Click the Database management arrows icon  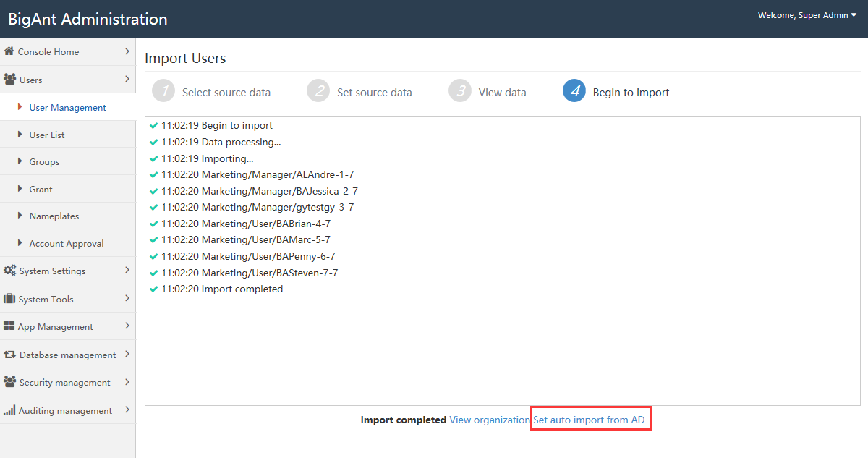(x=10, y=355)
